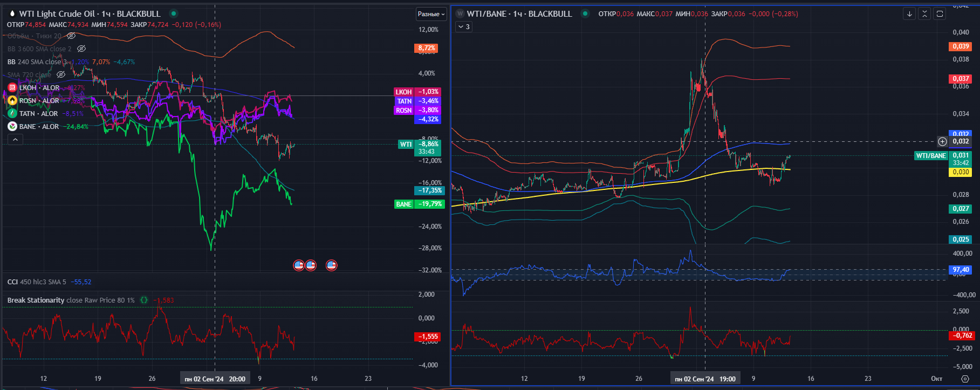Click the WTI Light Crude Oil title
Screen dimensions: 980x390
tap(90, 13)
